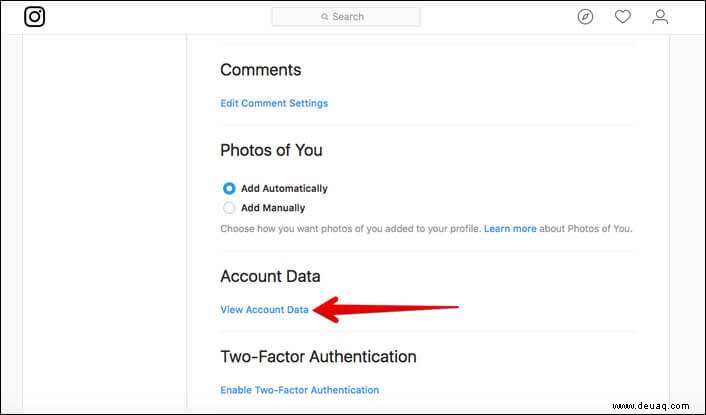706x415 pixels.
Task: Click the Two-Factor Authentication heading
Action: point(318,356)
